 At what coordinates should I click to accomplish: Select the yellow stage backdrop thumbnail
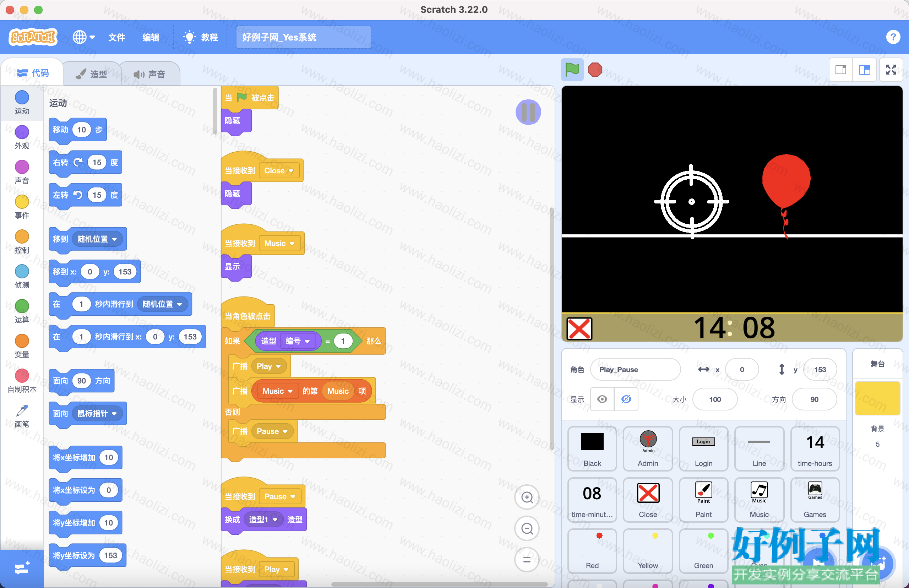coord(877,398)
